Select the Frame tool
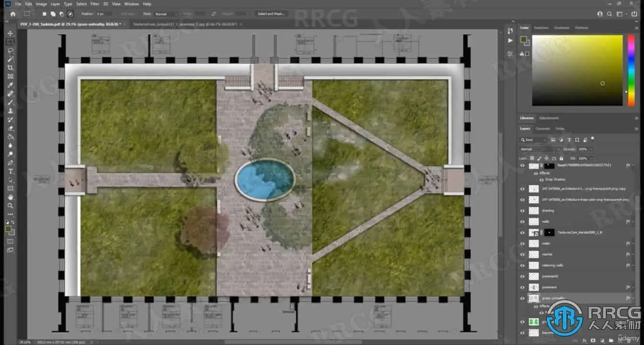The width and height of the screenshot is (644, 345). [x=11, y=76]
